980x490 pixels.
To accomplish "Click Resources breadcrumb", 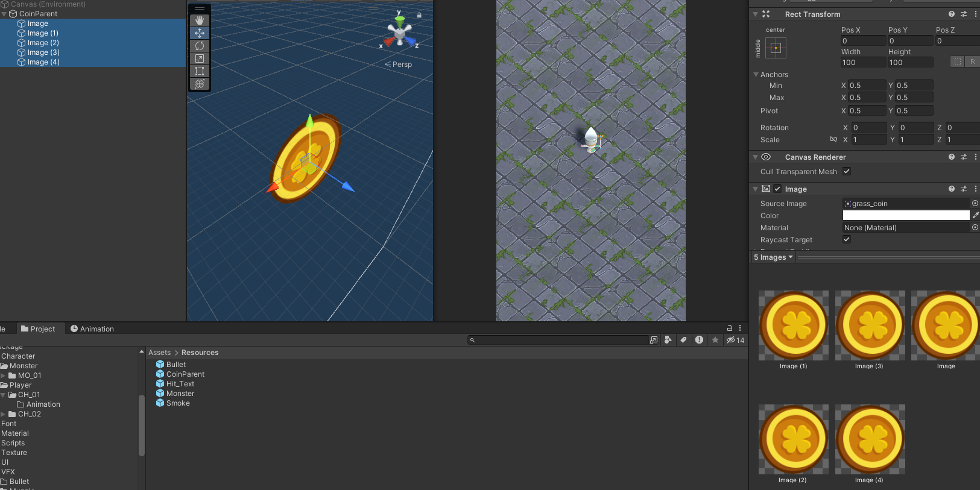I will pyautogui.click(x=200, y=353).
